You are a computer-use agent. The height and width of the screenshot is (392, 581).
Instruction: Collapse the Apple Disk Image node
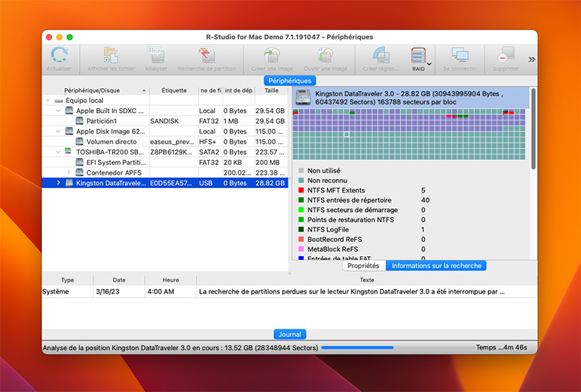click(x=58, y=131)
